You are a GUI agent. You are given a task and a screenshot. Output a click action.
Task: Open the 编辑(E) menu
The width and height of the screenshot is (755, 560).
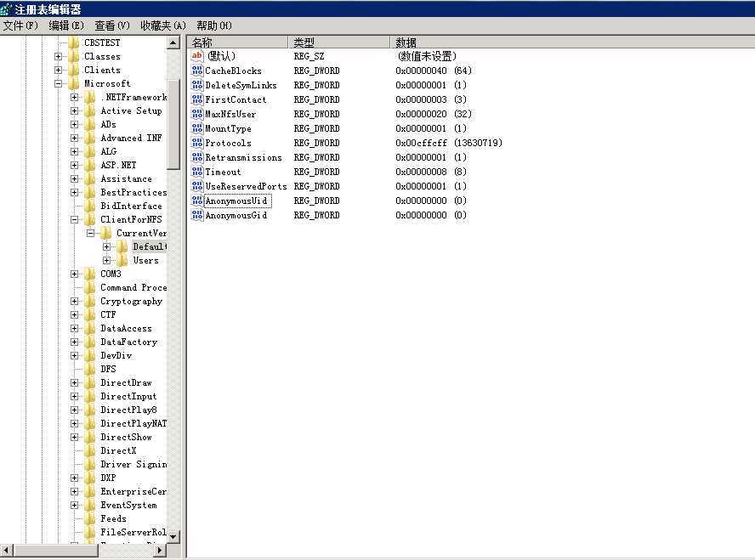[x=66, y=25]
